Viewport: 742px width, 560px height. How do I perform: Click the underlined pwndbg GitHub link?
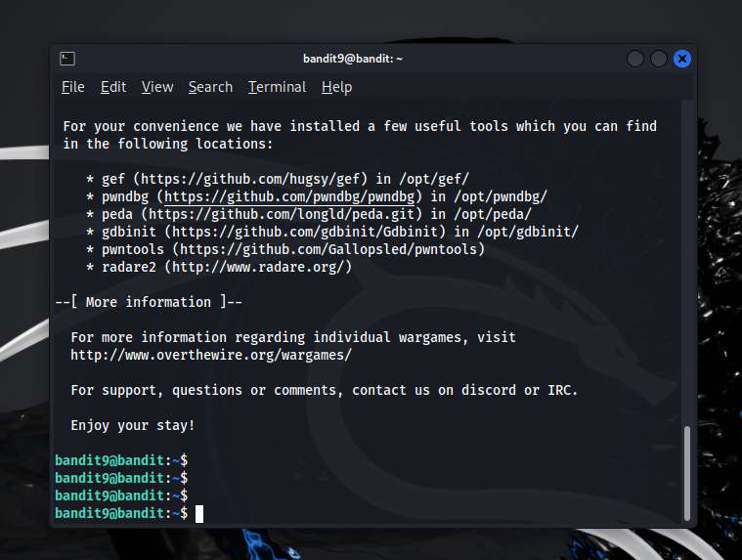point(292,196)
